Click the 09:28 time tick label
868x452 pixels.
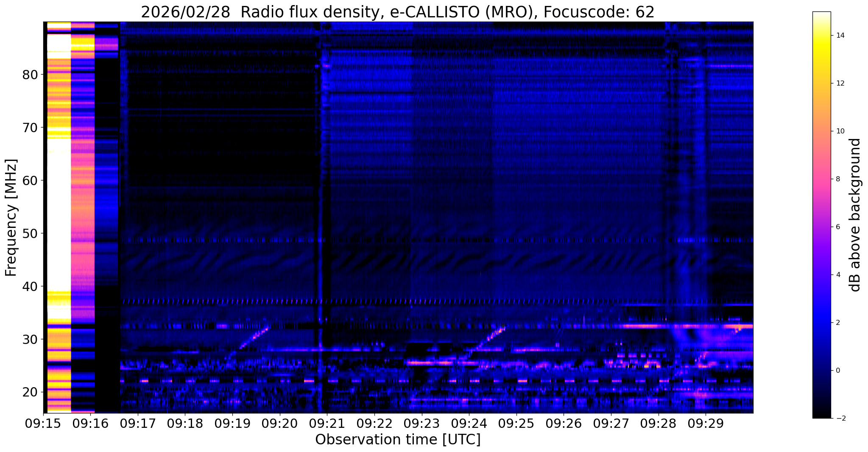(658, 424)
